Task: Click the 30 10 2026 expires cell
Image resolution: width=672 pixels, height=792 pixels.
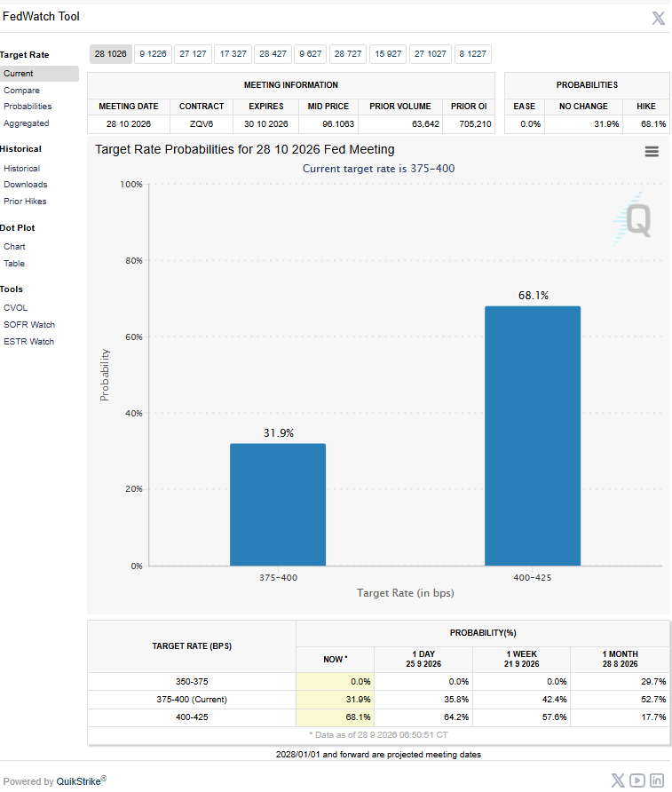Action: (266, 124)
